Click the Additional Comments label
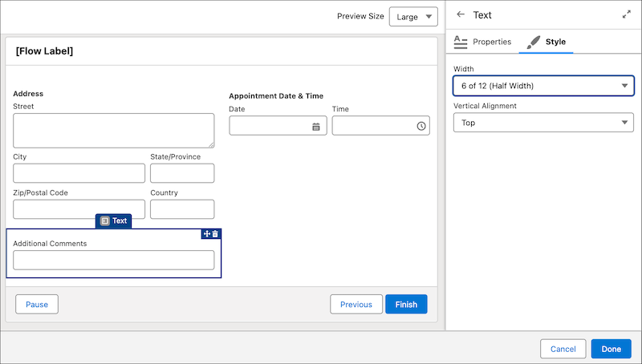 (x=50, y=244)
